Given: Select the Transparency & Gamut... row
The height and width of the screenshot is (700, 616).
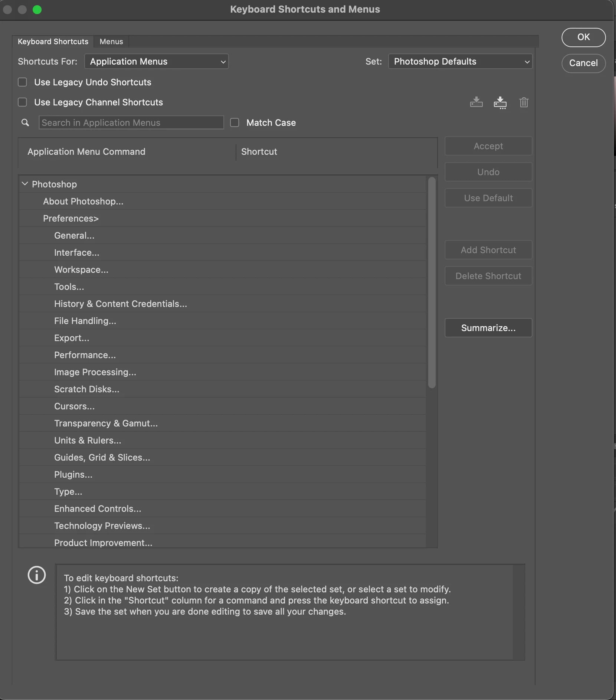Looking at the screenshot, I should tap(222, 423).
